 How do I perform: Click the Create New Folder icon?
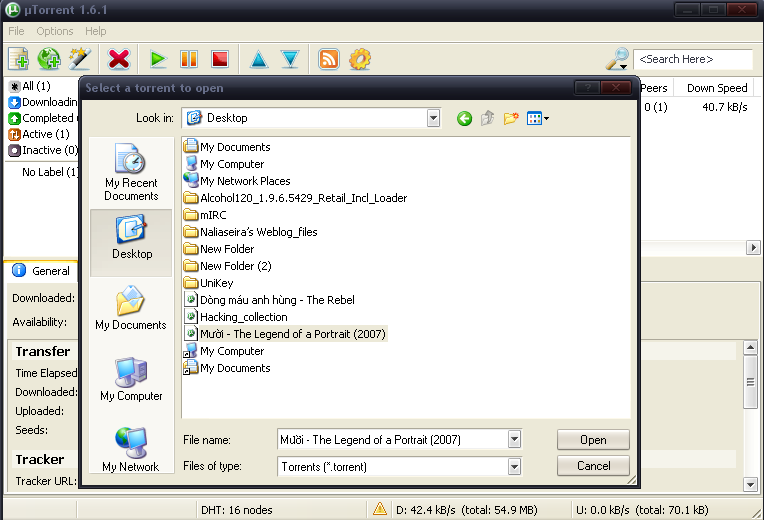pos(511,118)
